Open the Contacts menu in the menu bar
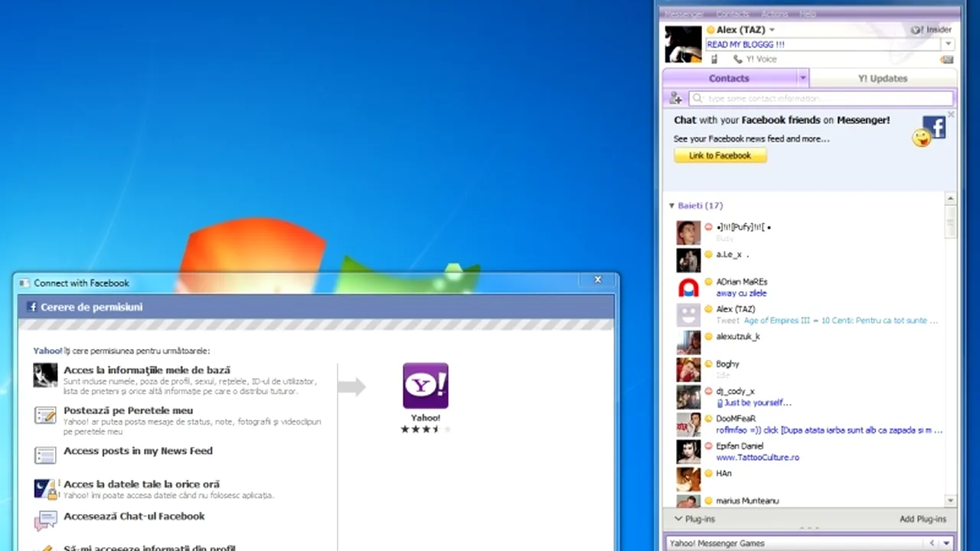This screenshot has height=551, width=980. click(x=732, y=14)
